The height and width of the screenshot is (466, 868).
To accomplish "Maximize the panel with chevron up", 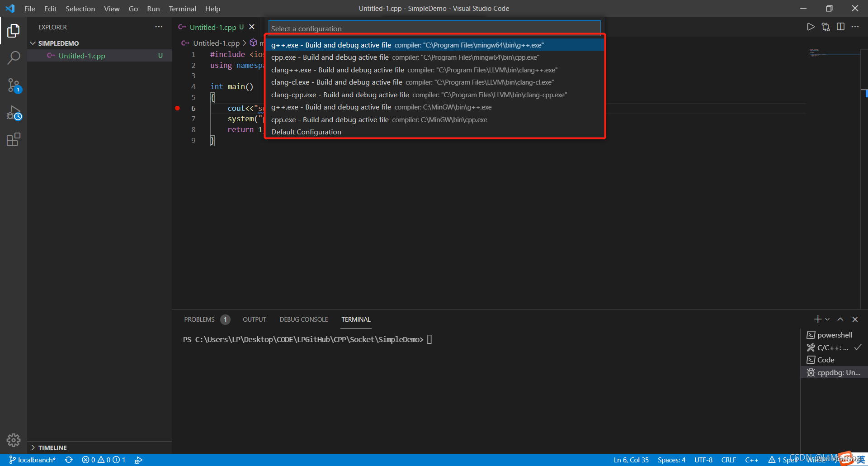I will (x=840, y=319).
